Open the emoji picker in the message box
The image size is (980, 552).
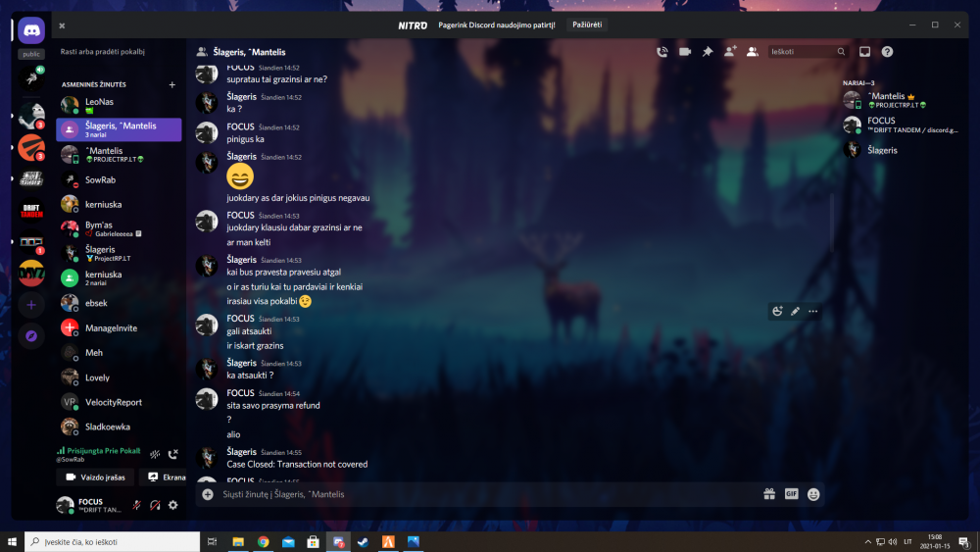[x=813, y=494]
